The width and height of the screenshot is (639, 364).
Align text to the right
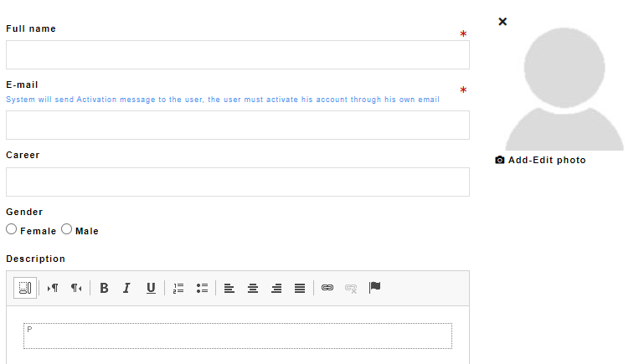tap(276, 288)
